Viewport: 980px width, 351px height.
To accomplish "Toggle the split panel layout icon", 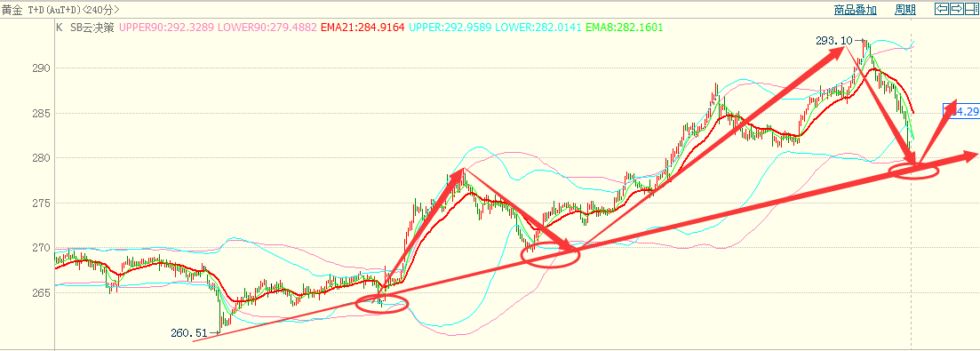I will 971,9.
